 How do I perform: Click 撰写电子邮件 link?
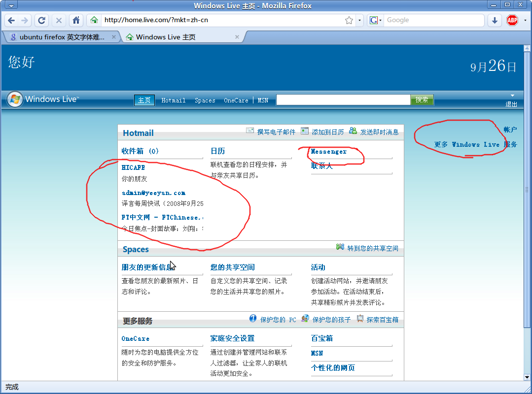[x=276, y=132]
